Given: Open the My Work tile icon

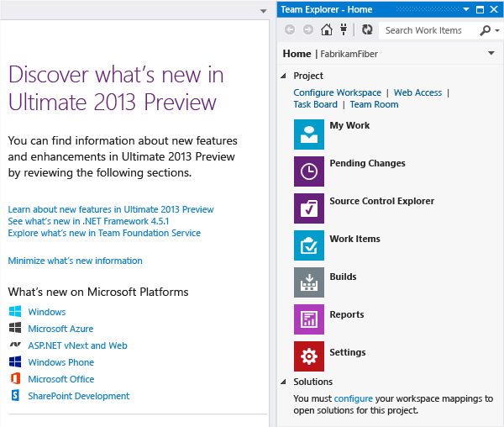Looking at the screenshot, I should tap(309, 134).
